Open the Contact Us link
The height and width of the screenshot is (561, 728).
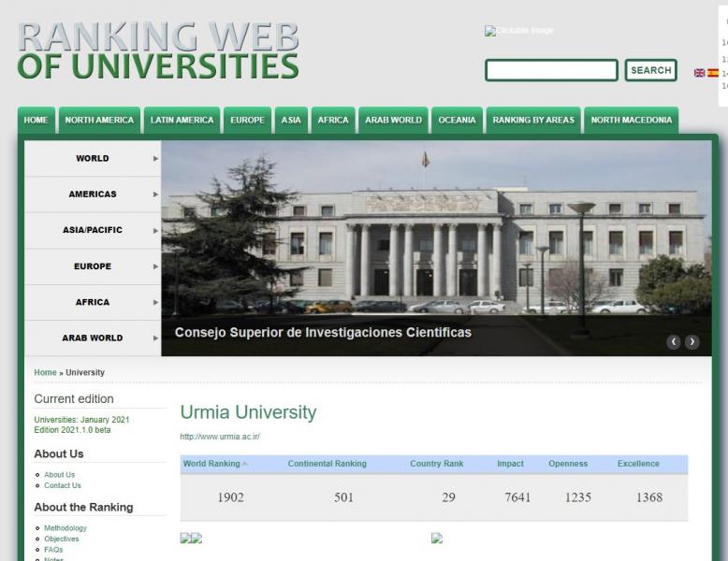(63, 485)
